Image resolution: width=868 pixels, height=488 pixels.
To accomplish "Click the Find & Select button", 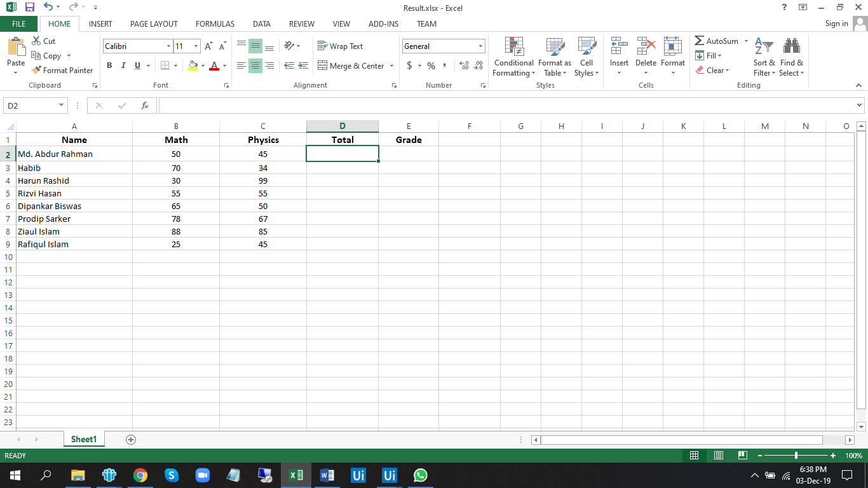I will (x=792, y=57).
